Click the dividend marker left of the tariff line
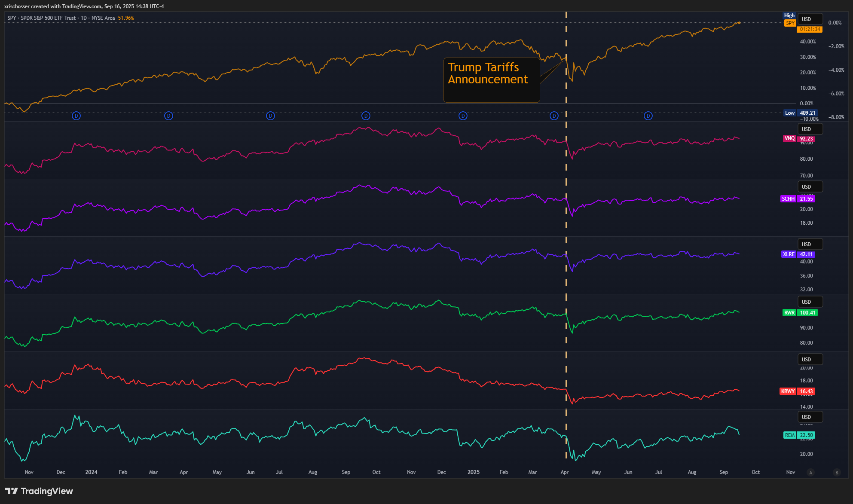This screenshot has height=504, width=853. pos(554,116)
